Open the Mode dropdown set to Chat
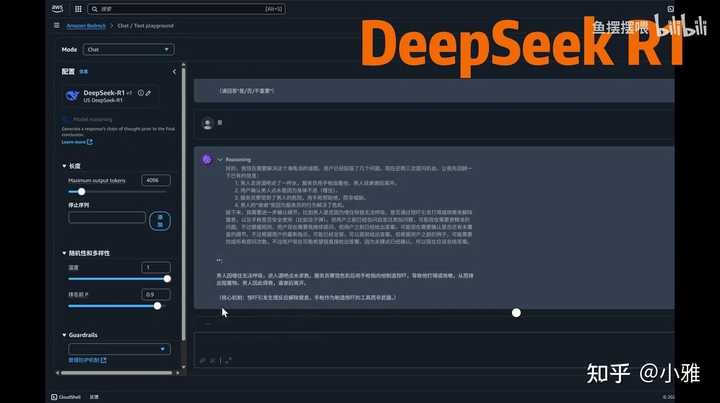 coord(127,49)
